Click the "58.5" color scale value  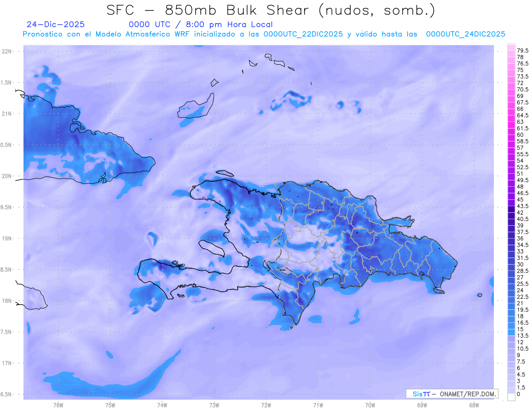point(523,141)
